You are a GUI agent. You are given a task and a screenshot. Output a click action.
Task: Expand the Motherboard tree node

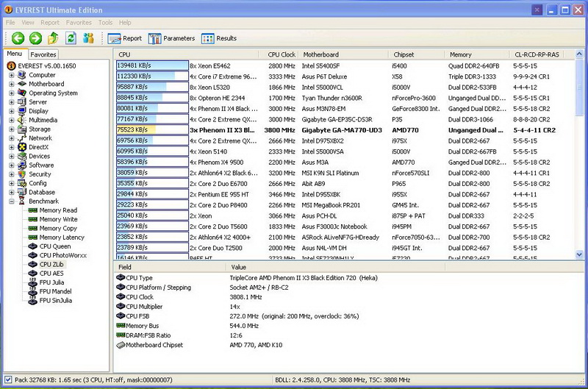click(11, 84)
